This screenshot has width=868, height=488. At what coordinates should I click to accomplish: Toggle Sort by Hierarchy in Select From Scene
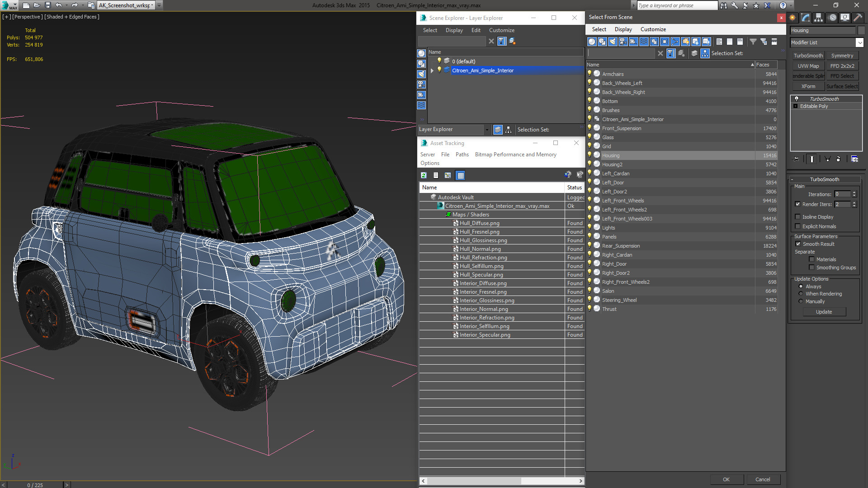point(705,53)
